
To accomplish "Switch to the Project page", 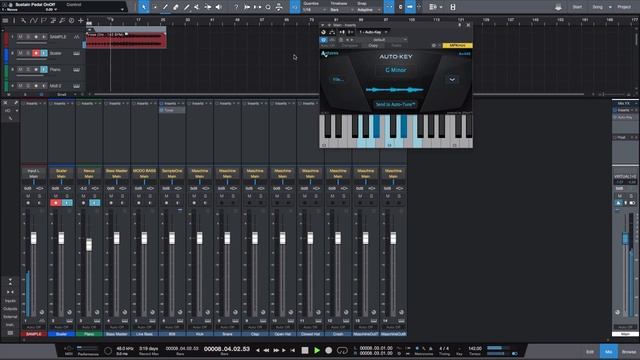I will coord(624,7).
